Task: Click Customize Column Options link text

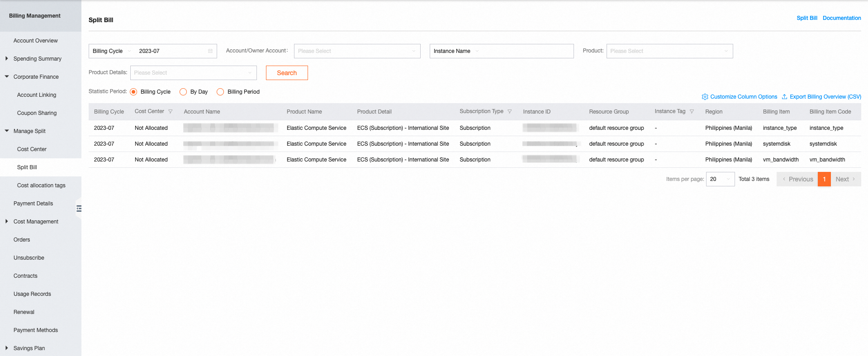Action: coord(744,97)
